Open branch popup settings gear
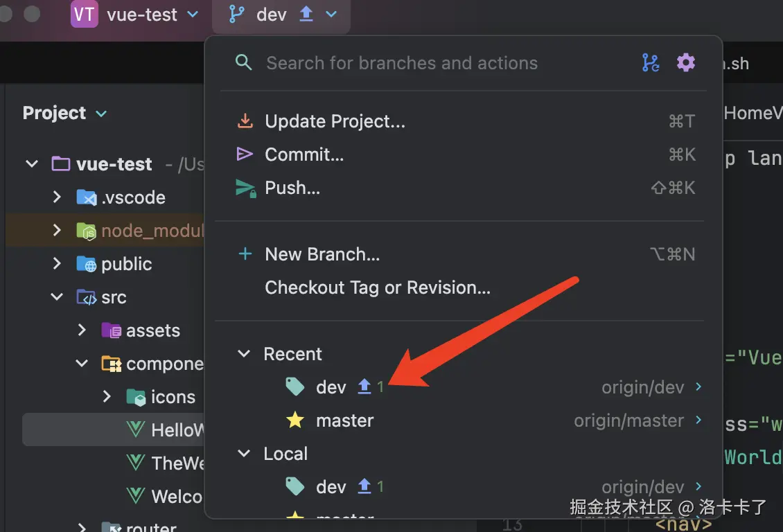 [686, 63]
